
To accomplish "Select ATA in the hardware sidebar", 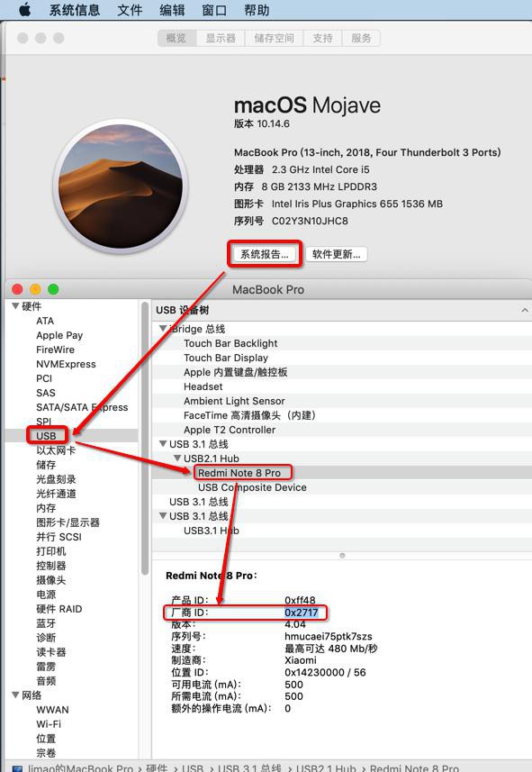I will [45, 321].
